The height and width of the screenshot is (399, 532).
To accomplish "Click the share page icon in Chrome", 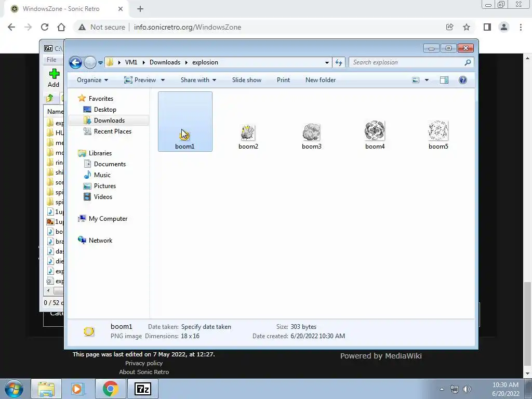I will (449, 27).
